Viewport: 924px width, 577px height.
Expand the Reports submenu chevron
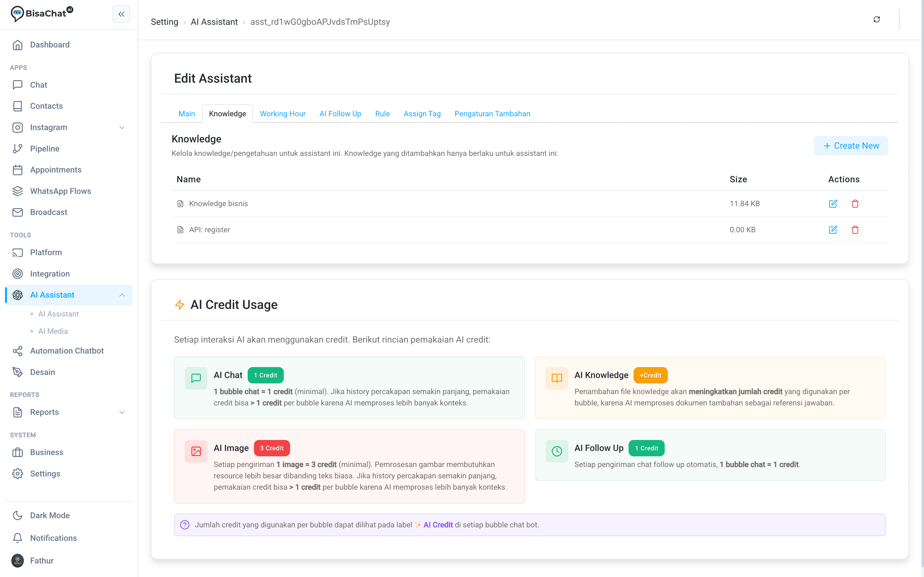[122, 412]
